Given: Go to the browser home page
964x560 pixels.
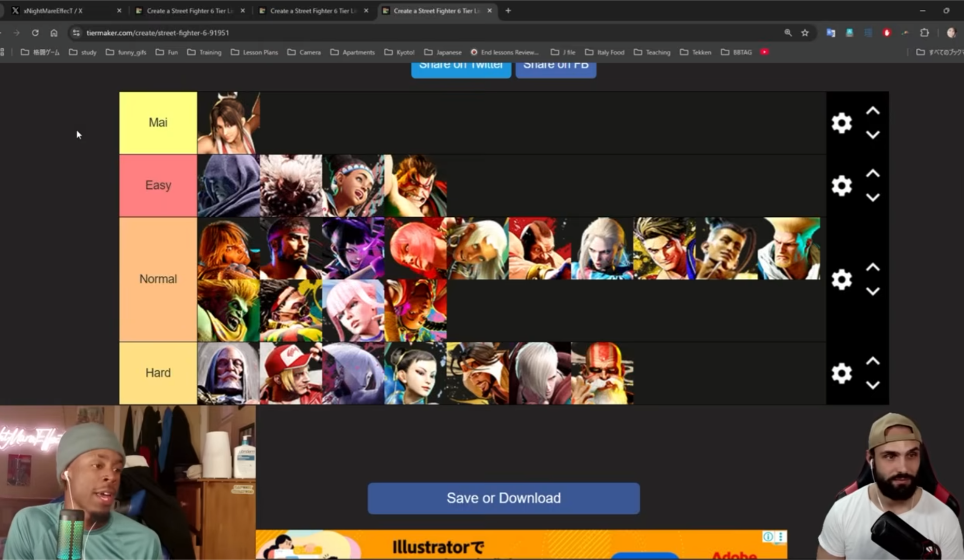Looking at the screenshot, I should coord(54,33).
